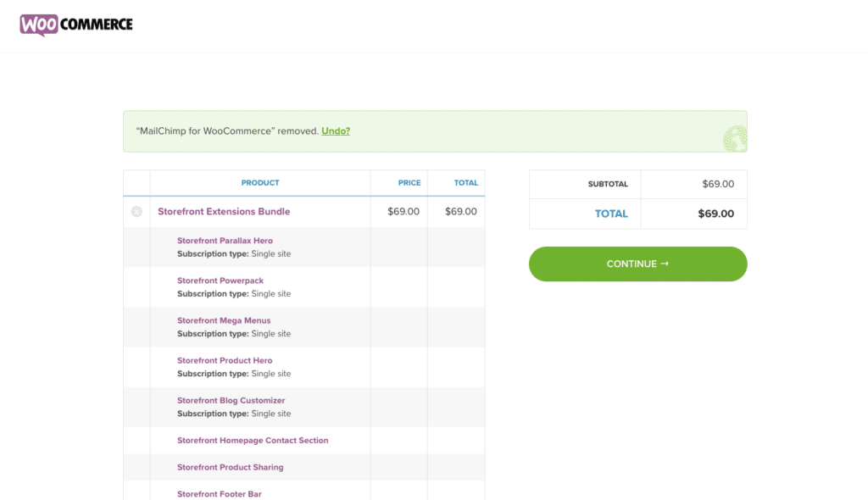Undo the MailChimp for WooCommerce removal
The width and height of the screenshot is (868, 500).
(x=336, y=131)
